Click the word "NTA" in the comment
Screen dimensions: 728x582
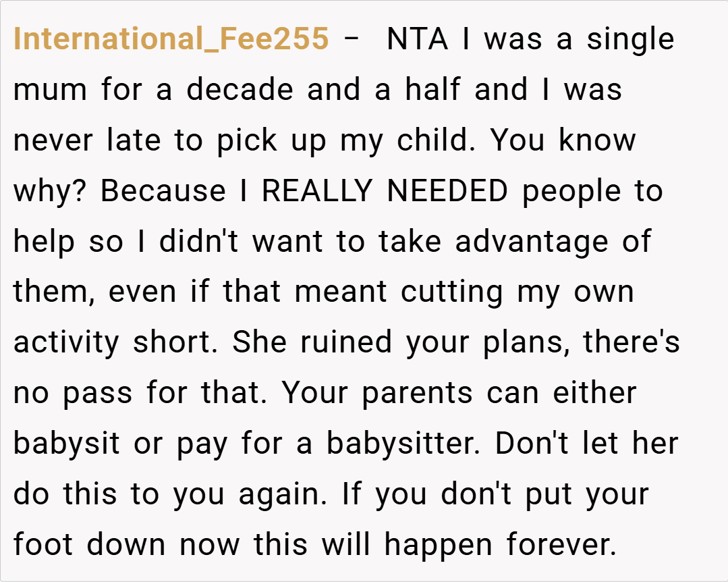[x=417, y=39]
